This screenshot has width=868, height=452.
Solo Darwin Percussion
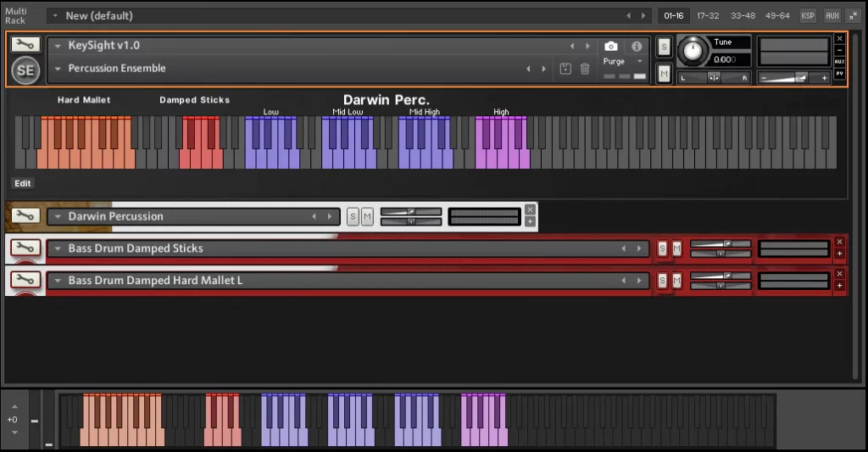(353, 216)
